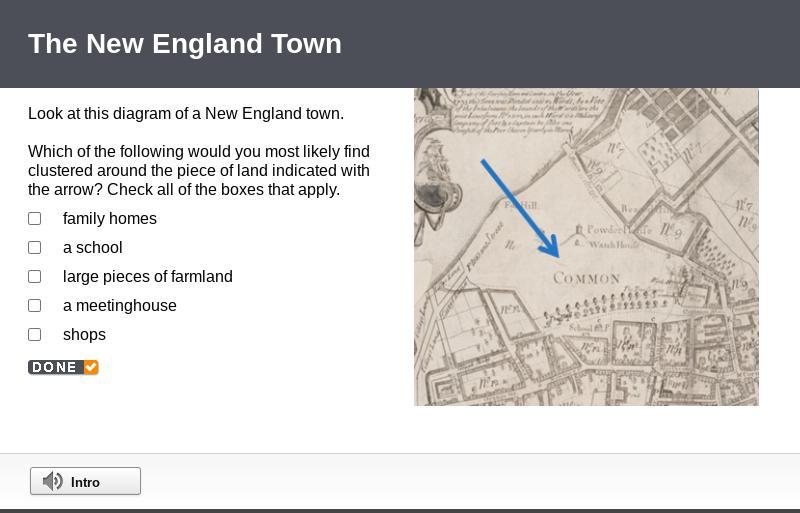This screenshot has height=513, width=800.
Task: Click the speaker icon on Intro
Action: [53, 481]
